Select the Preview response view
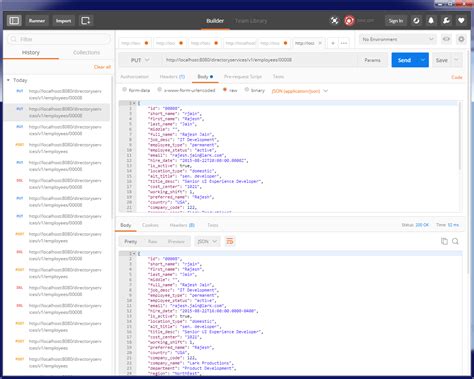 point(176,241)
